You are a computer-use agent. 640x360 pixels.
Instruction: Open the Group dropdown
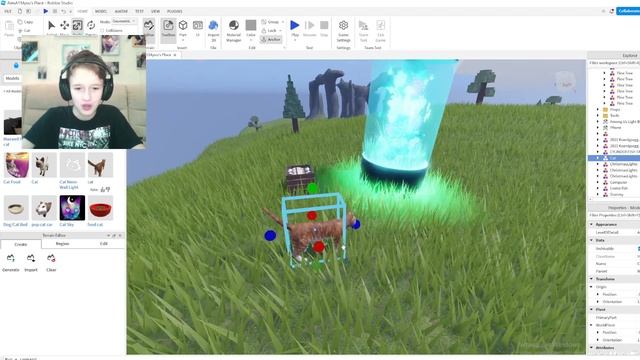[x=272, y=22]
